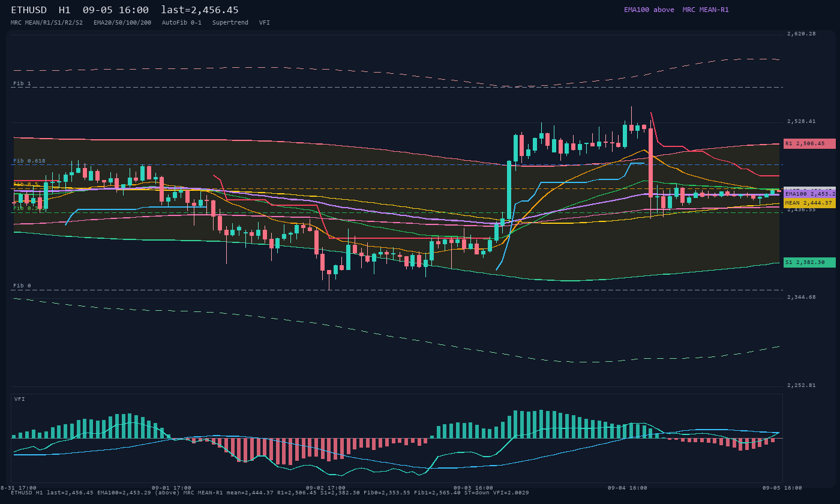Click EMA100=2,453.29 in the bottom summary line
Image resolution: width=840 pixels, height=504 pixels.
click(124, 493)
